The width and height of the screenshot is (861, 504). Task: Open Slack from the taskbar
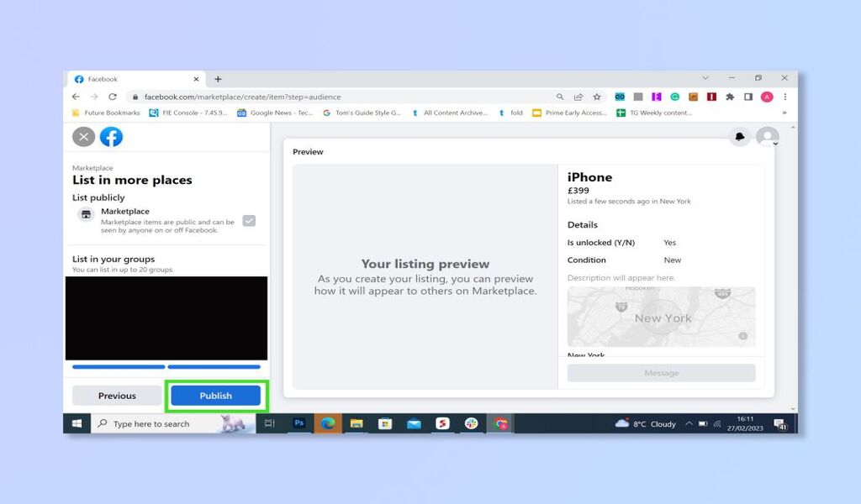click(x=471, y=423)
